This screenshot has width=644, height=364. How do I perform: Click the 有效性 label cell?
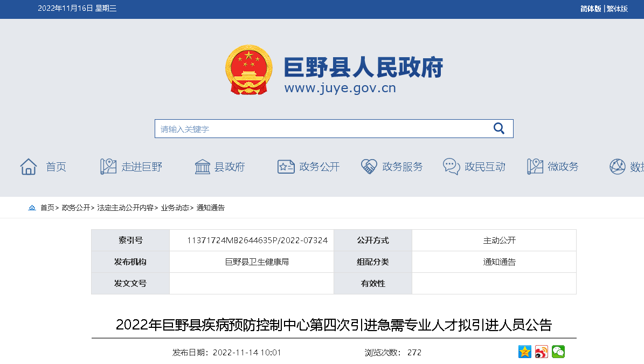tap(373, 284)
